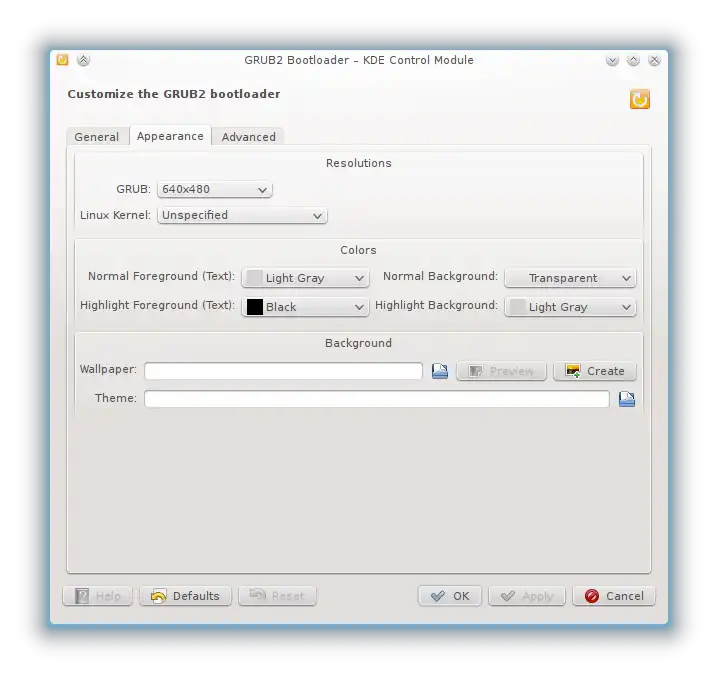The width and height of the screenshot is (718, 674).
Task: Click the Black swatch for Highlight Foreground
Action: coord(255,307)
